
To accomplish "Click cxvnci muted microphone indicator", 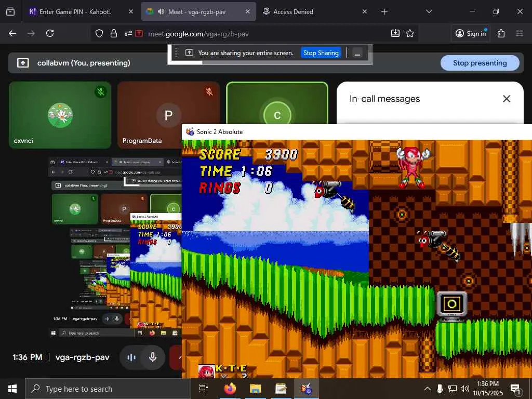I will 100,91.
